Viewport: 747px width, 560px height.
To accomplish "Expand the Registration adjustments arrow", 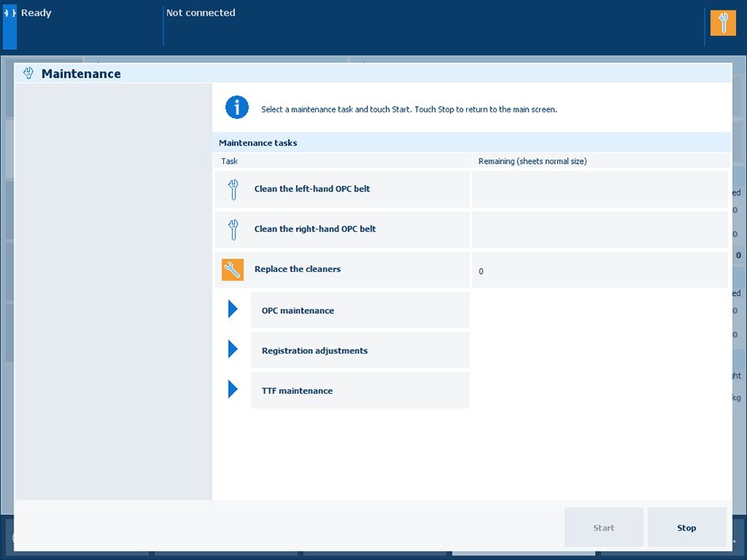I will pyautogui.click(x=233, y=349).
